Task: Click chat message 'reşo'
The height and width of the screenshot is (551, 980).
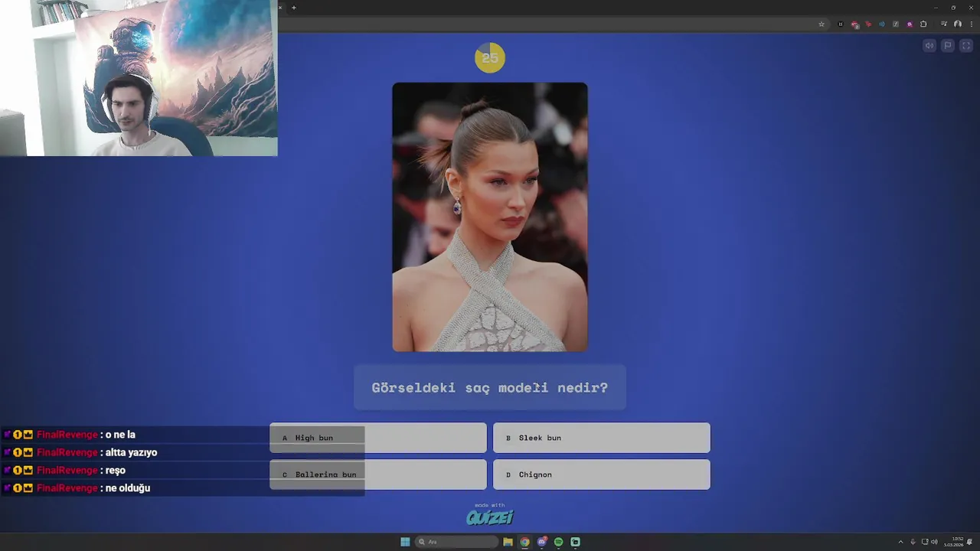Action: (x=115, y=470)
